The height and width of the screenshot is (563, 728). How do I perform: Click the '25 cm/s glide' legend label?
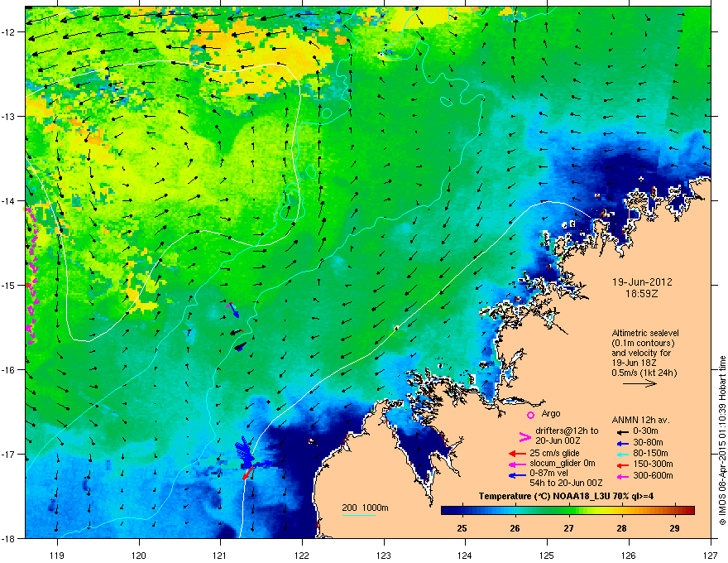pos(554,453)
